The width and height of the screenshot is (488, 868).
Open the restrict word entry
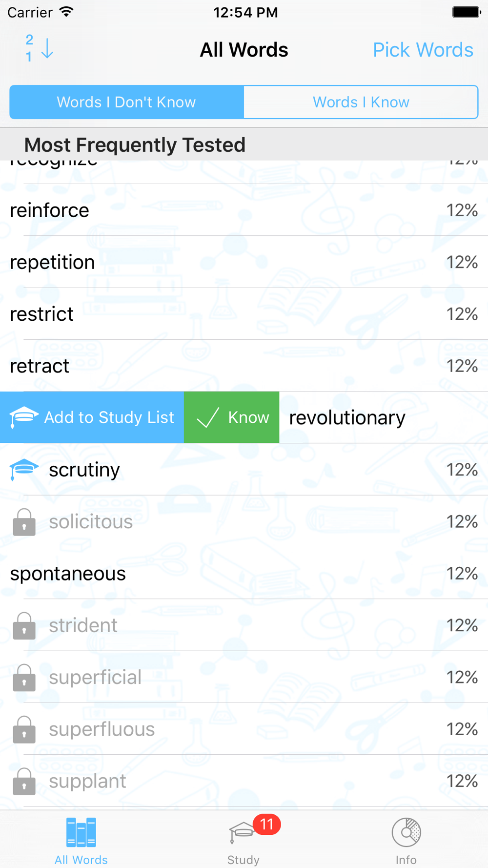(x=244, y=314)
